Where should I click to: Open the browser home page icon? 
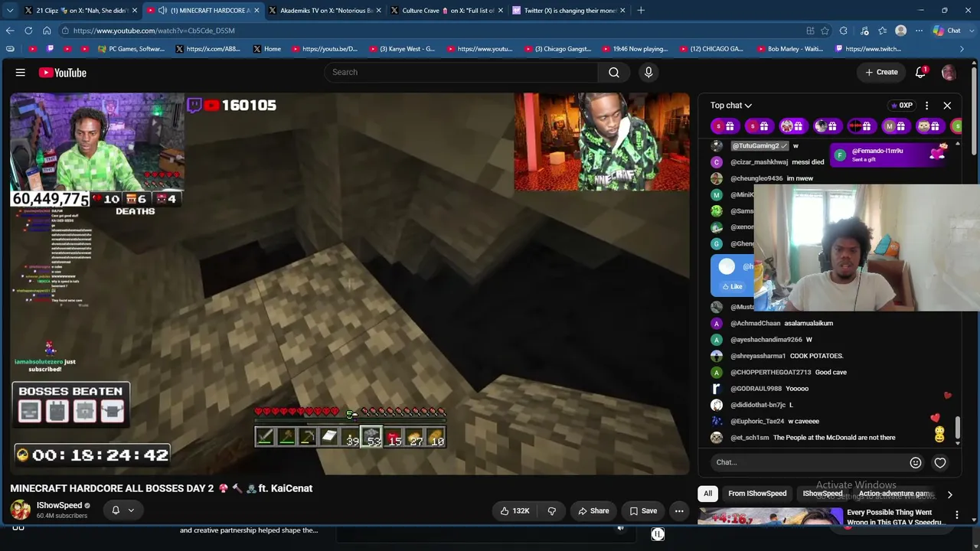pos(47,31)
